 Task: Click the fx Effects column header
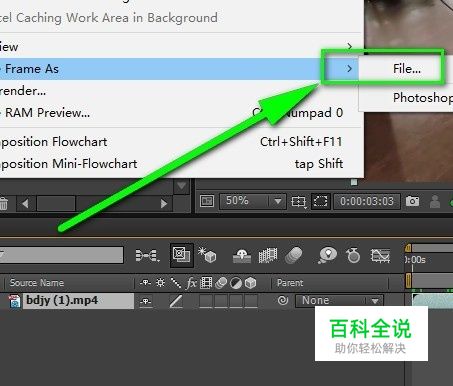pos(191,283)
